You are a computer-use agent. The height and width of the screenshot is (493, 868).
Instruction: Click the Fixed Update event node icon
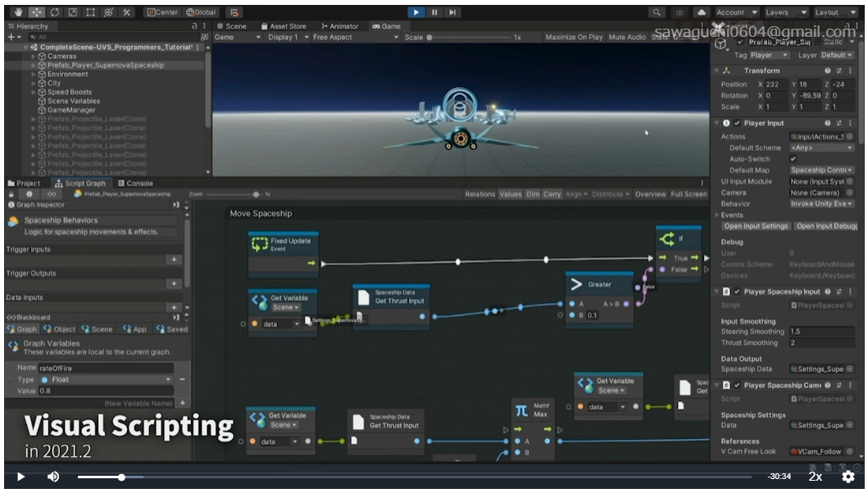[260, 244]
